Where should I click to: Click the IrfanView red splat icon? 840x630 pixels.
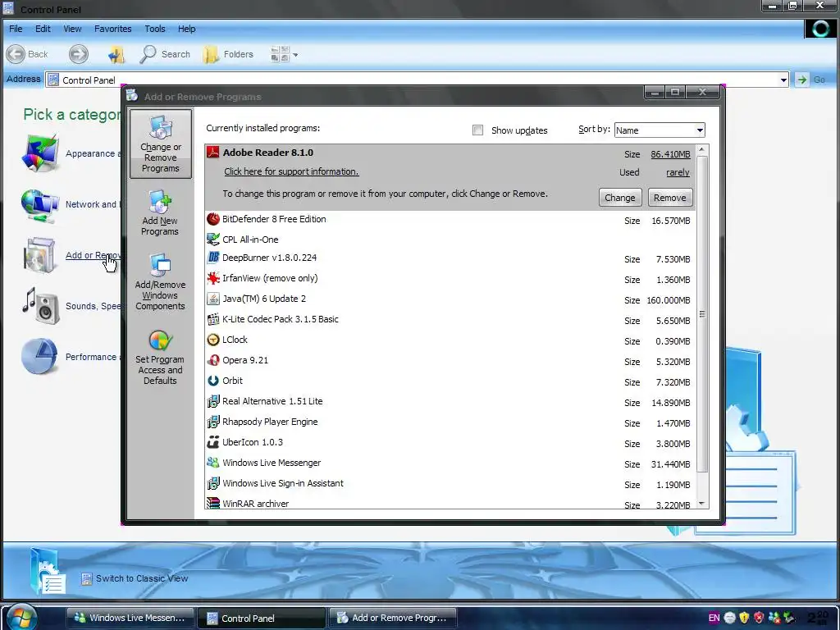click(x=213, y=278)
